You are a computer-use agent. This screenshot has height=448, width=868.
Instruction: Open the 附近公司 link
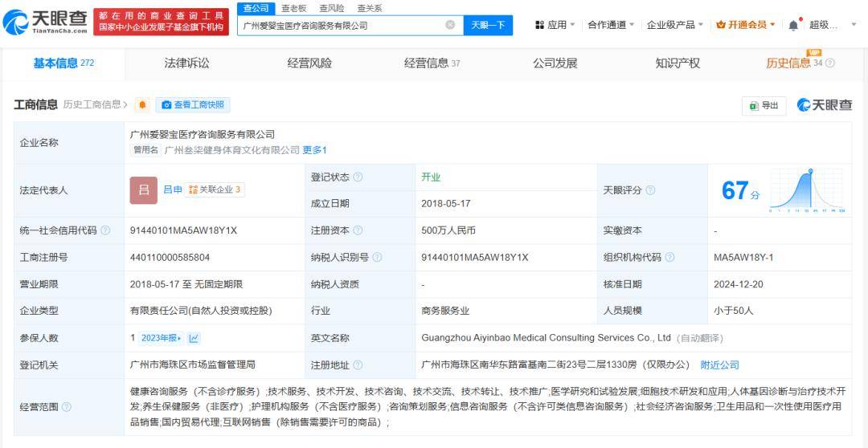(x=719, y=365)
